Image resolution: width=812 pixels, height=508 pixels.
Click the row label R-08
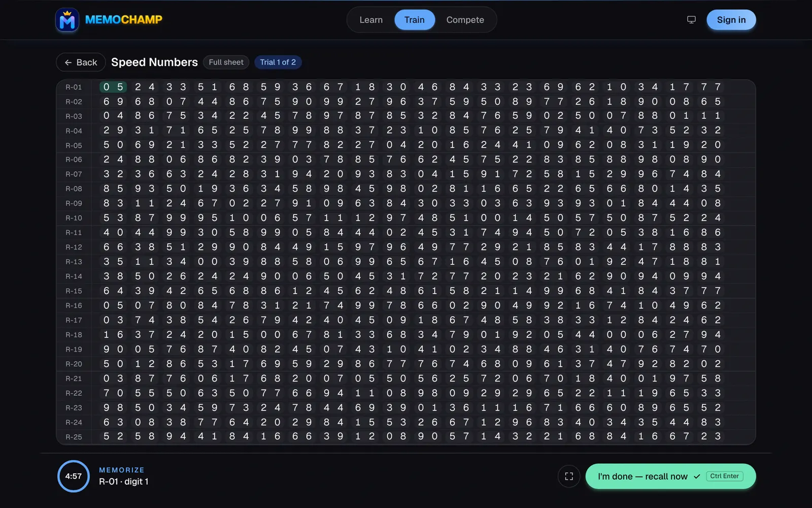point(74,189)
